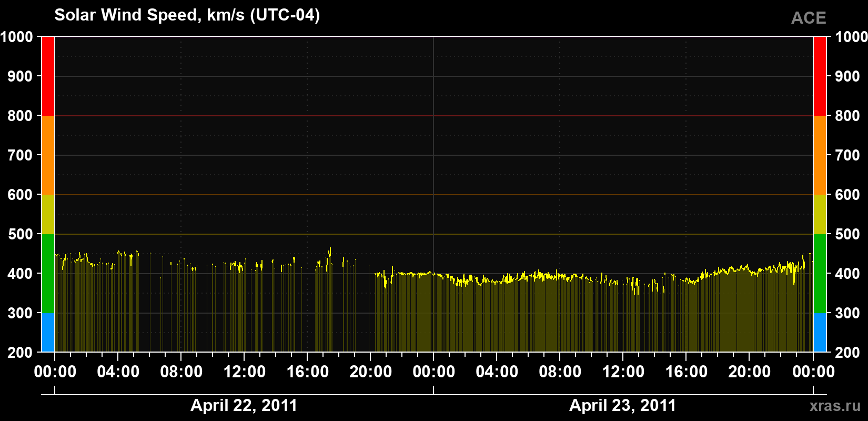
Task: Click the 500 label on the right axis
Action: coord(847,234)
